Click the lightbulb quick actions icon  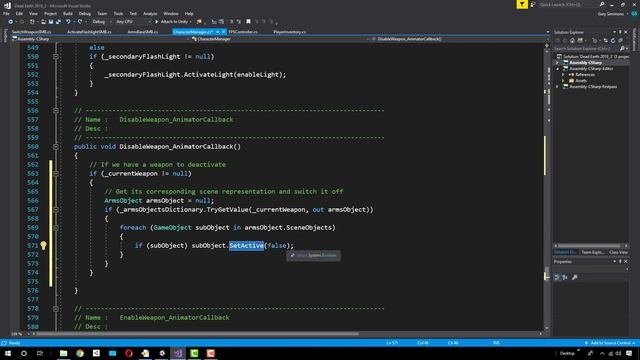(x=43, y=245)
